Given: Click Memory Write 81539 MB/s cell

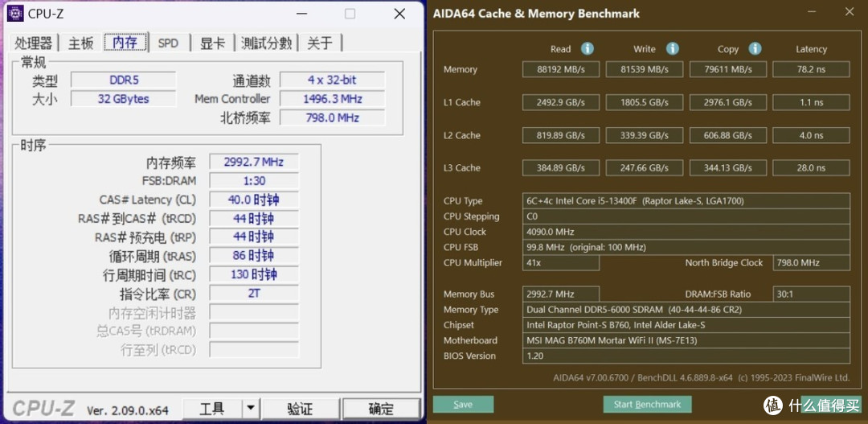Looking at the screenshot, I should pyautogui.click(x=645, y=69).
